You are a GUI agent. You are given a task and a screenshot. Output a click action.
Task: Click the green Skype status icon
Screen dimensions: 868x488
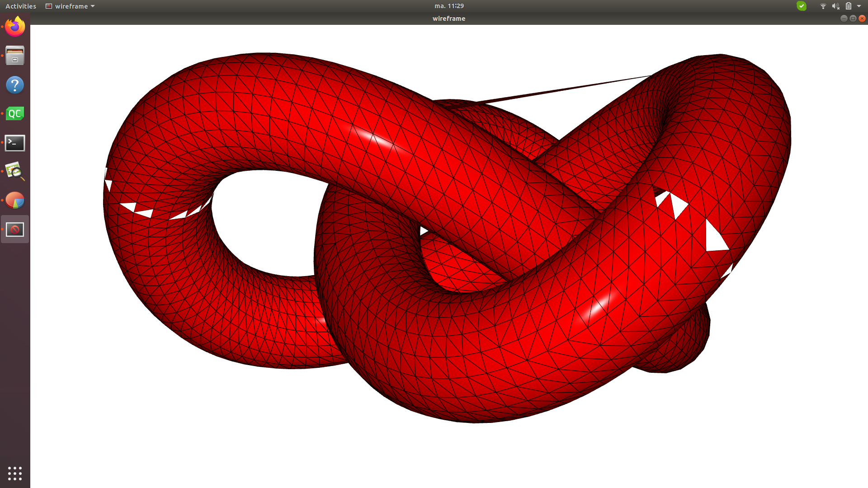pos(802,6)
